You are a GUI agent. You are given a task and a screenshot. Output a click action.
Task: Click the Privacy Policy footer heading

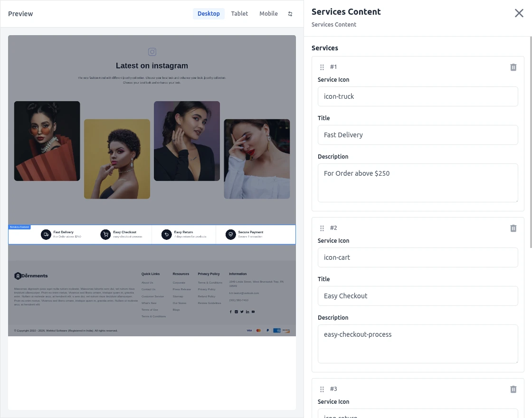[x=209, y=274]
